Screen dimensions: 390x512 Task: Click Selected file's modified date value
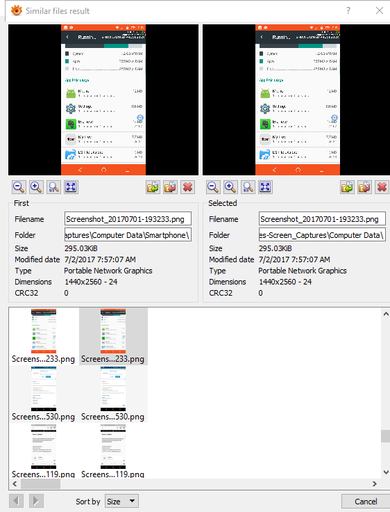[294, 259]
